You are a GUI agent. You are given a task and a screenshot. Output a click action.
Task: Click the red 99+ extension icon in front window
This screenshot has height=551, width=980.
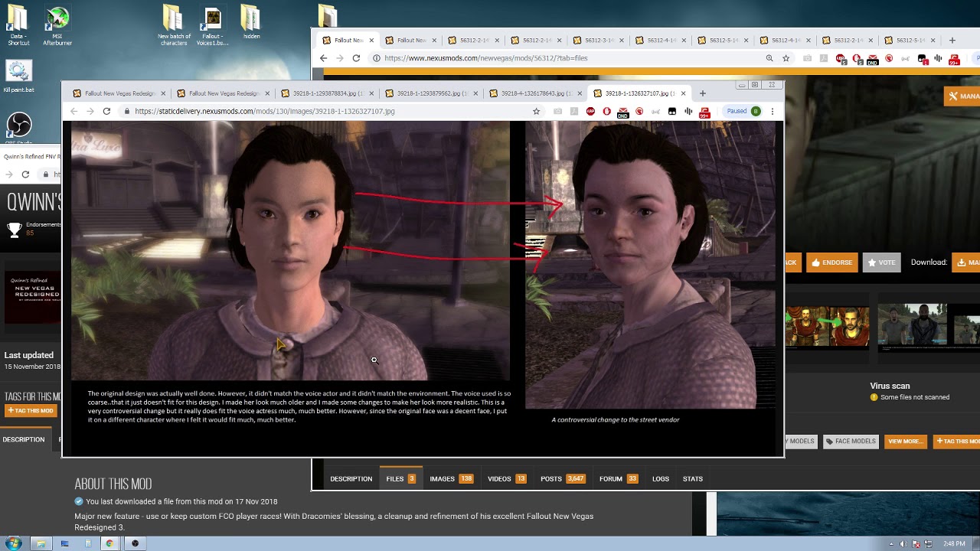(x=704, y=112)
